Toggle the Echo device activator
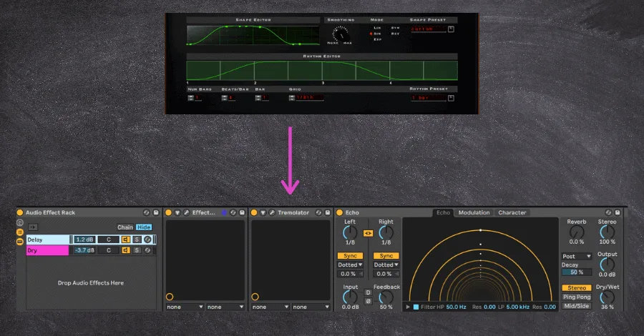Image resolution: width=644 pixels, height=336 pixels. (340, 212)
